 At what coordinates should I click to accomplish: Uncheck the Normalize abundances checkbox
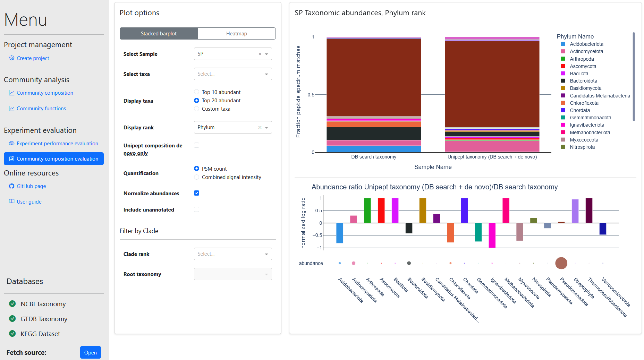pyautogui.click(x=197, y=193)
